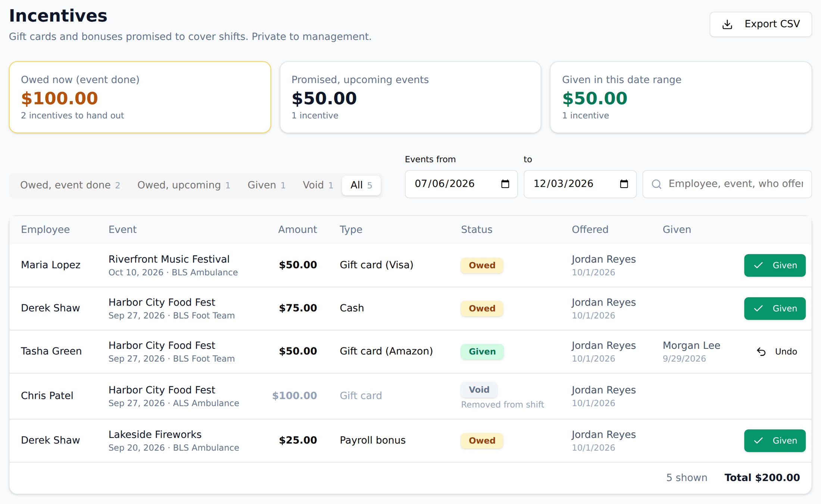This screenshot has width=821, height=504.
Task: Click employee name Tasha Green
Action: point(51,351)
